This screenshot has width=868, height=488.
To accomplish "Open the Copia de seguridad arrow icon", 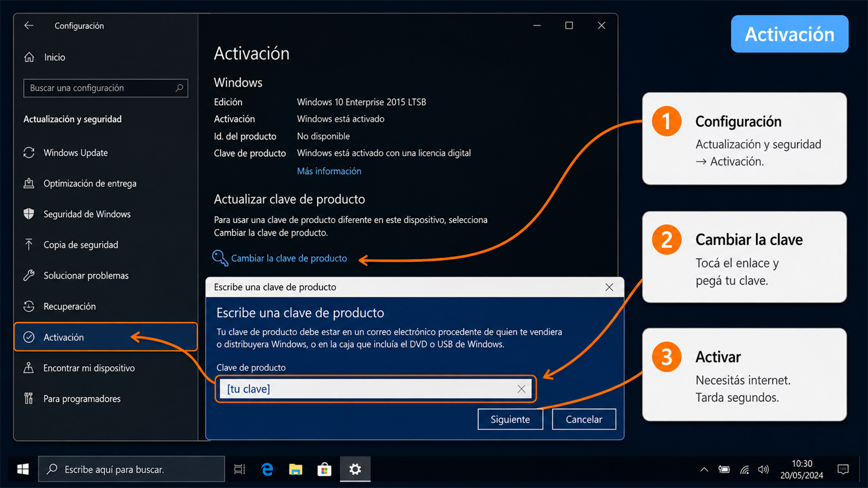I will coord(29,244).
